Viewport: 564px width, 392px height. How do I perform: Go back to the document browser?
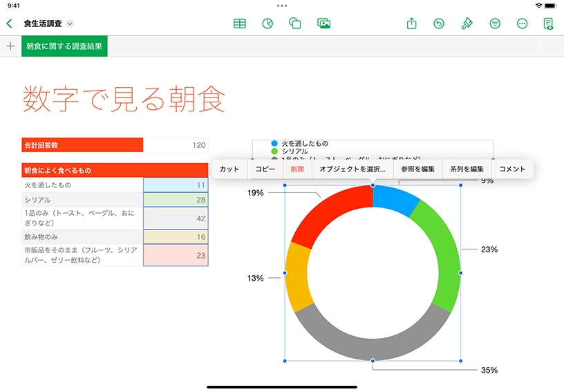coord(9,24)
